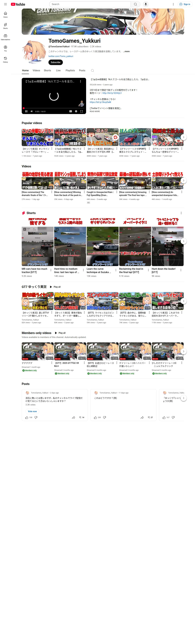Open 'Learn the curve technique at Suzuka' short
The width and height of the screenshot is (195, 644).
[x=103, y=242]
